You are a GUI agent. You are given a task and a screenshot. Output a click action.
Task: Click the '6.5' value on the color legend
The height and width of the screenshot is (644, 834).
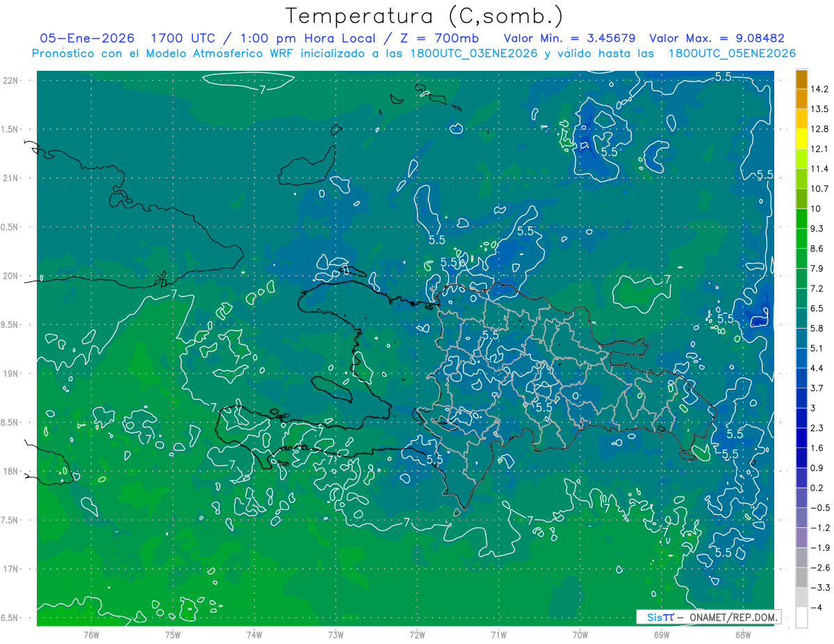coord(818,308)
